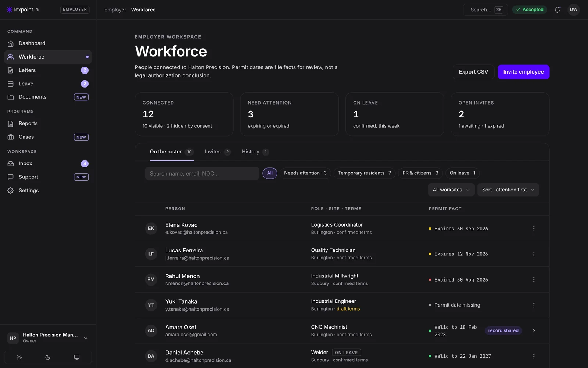588x368 pixels.
Task: Open row menu for Daniel Achebe
Action: tap(534, 356)
